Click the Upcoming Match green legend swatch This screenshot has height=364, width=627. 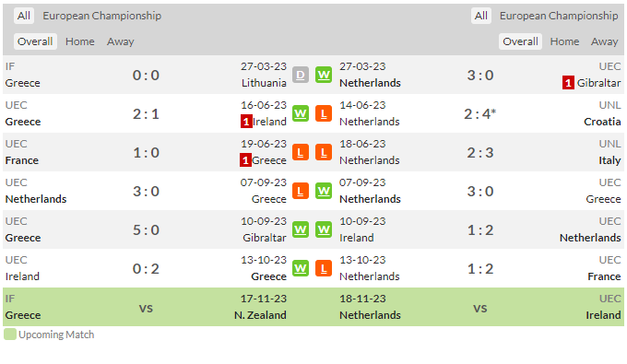tap(10, 334)
